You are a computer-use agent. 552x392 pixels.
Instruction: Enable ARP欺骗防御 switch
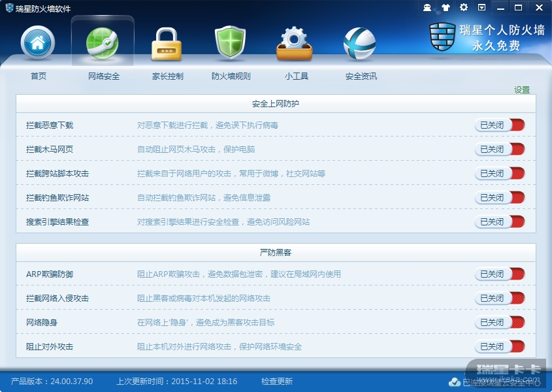tap(500, 274)
